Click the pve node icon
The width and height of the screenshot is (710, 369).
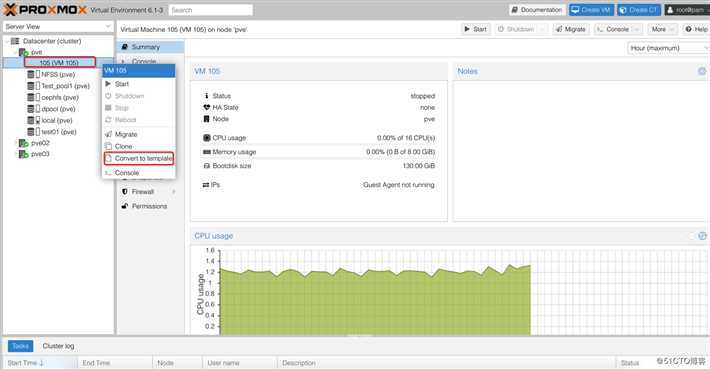click(x=23, y=53)
